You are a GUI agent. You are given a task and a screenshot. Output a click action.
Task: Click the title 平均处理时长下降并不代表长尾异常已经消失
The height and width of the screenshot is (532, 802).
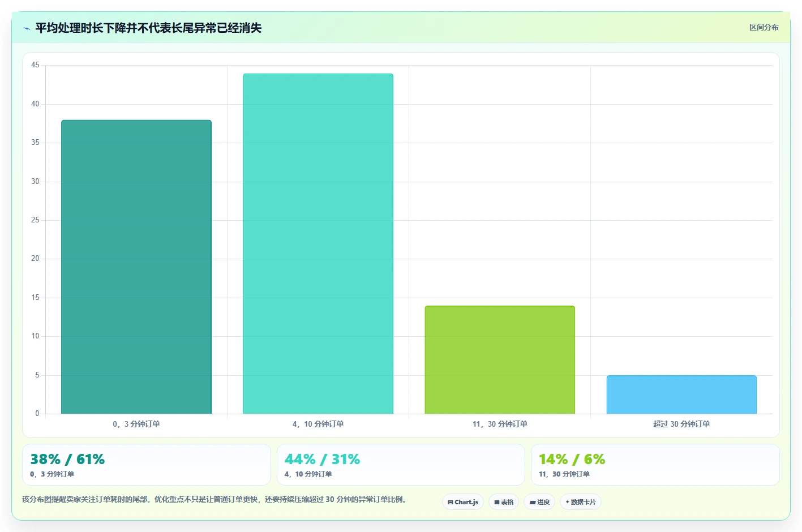coord(148,28)
